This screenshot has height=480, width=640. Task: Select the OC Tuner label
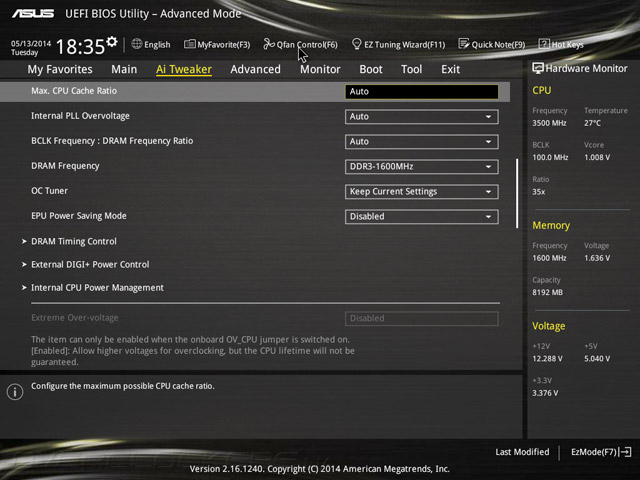tap(49, 191)
